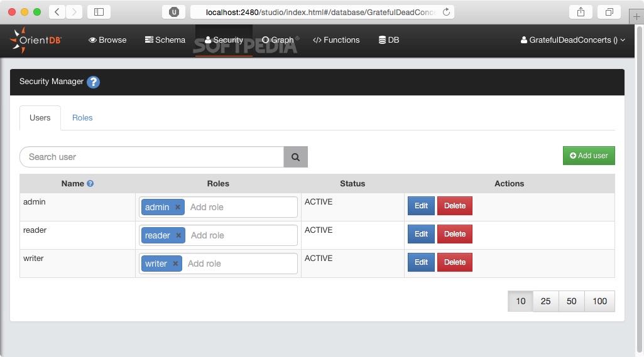Toggle the Safari sidebar button
644x357 pixels.
99,12
